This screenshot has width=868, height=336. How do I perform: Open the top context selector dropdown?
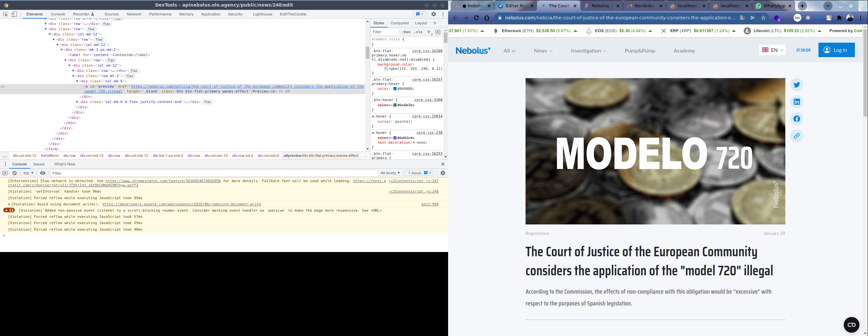pos(28,173)
